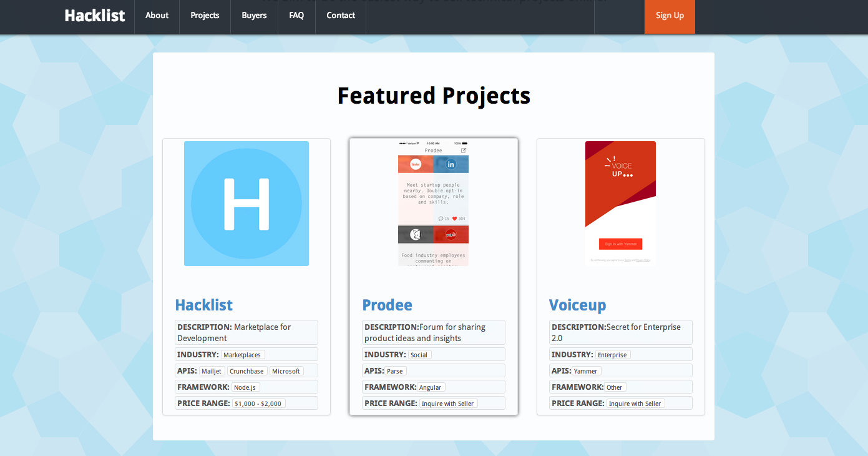The image size is (868, 456).
Task: Click the LinkedIn icon in Prodee screenshot
Action: point(451,164)
